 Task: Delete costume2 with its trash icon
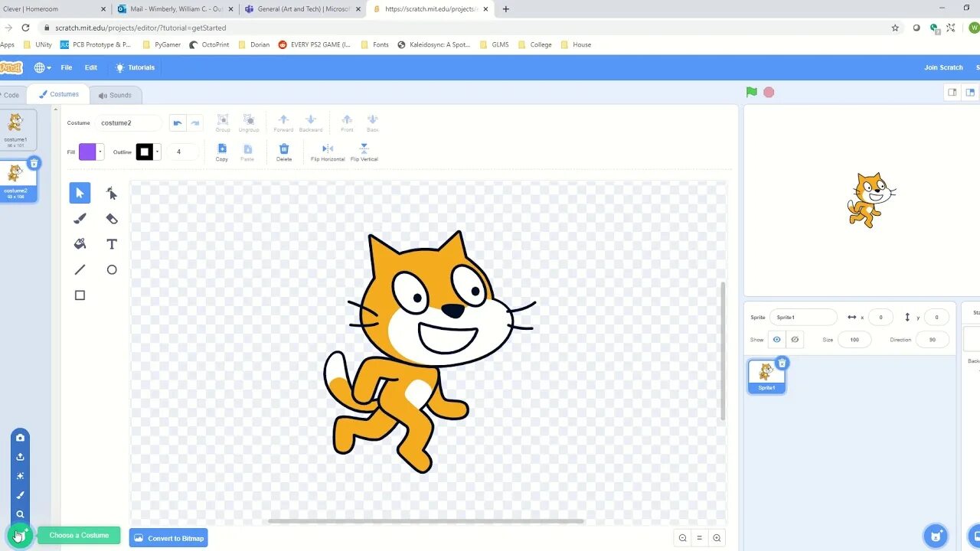coord(34,163)
